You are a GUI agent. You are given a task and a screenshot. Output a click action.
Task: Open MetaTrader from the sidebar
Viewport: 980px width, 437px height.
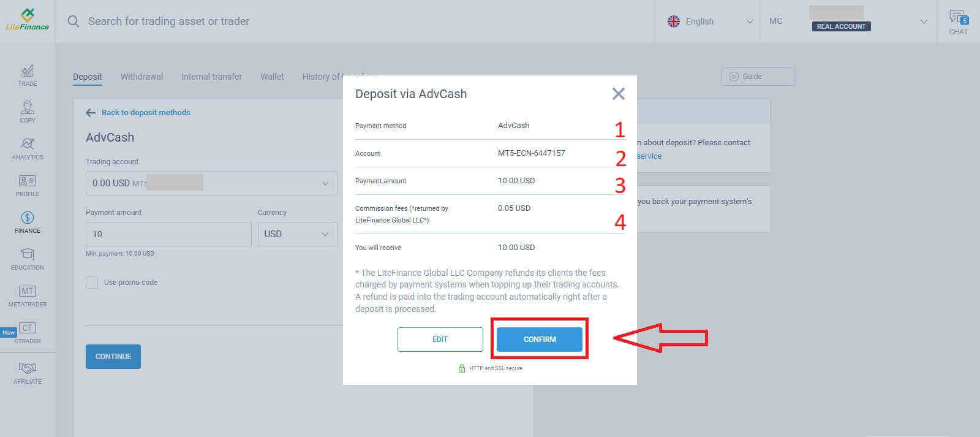pos(28,295)
